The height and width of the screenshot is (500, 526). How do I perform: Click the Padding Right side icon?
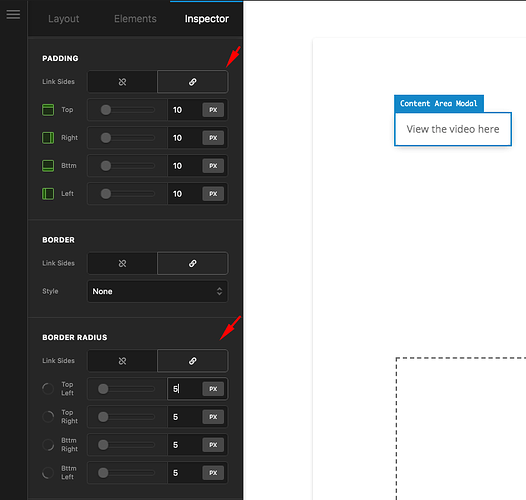[x=48, y=138]
